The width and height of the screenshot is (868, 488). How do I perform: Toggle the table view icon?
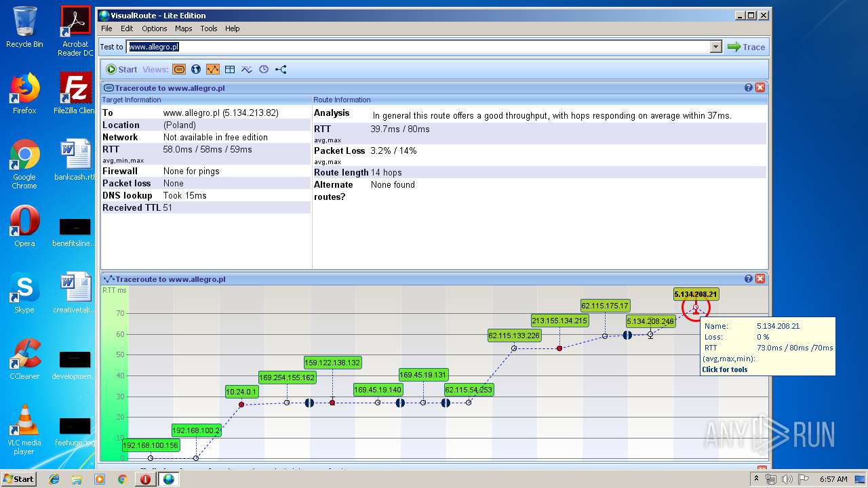click(230, 69)
